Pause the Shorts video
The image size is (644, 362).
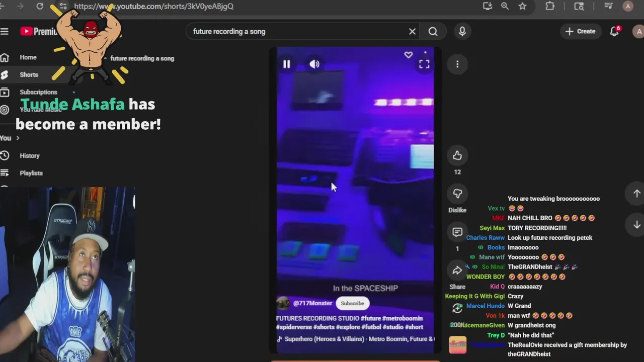click(x=286, y=64)
